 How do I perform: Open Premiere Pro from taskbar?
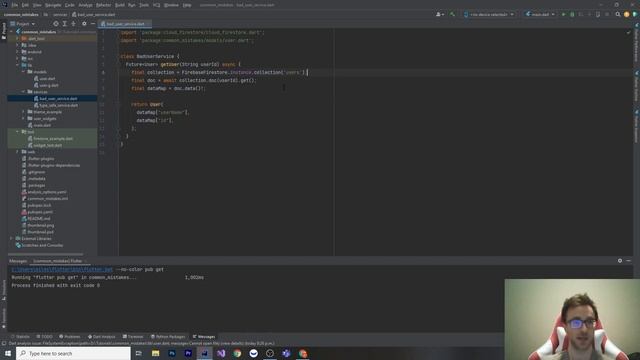pos(188,353)
